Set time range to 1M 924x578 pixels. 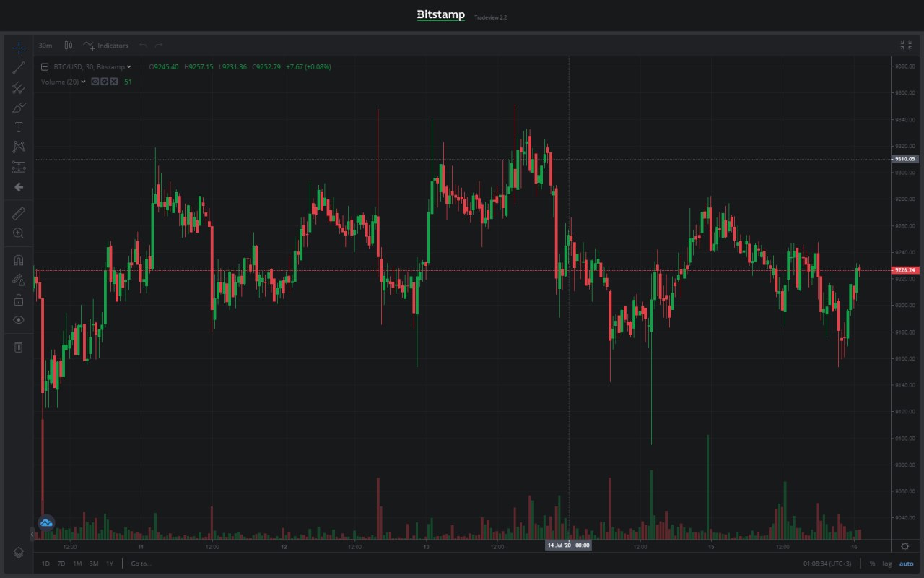click(77, 564)
